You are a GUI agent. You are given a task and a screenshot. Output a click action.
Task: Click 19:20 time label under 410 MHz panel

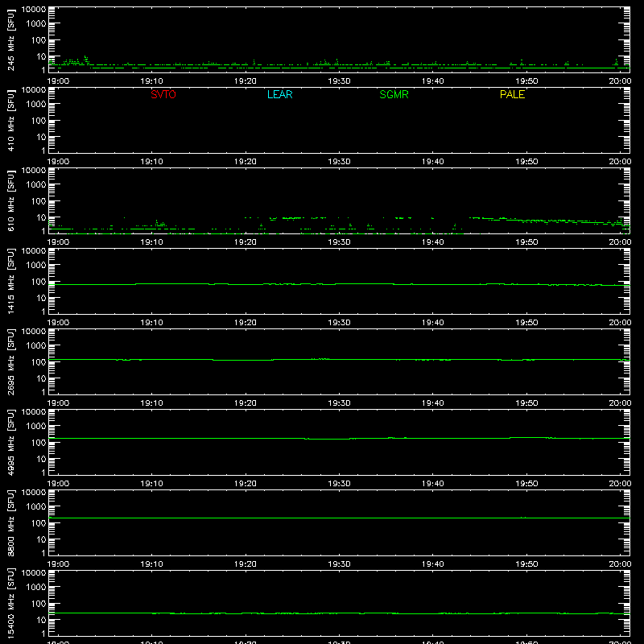tap(246, 162)
